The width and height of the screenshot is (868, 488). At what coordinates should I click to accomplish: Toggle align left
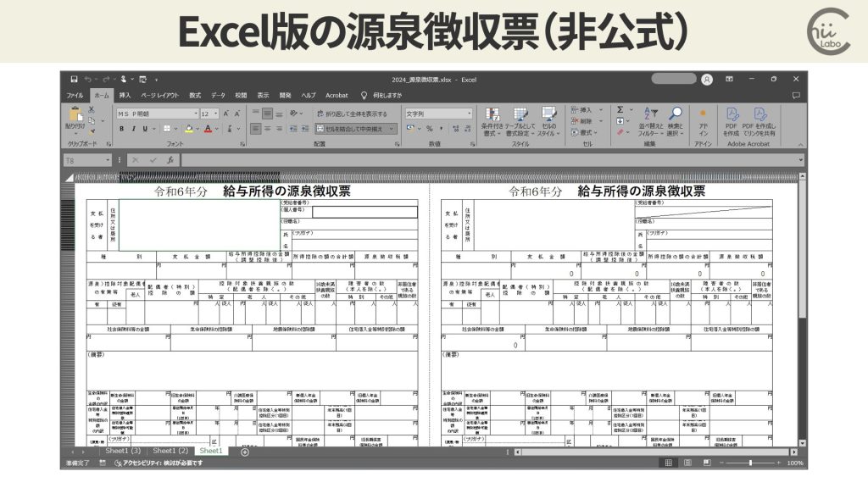coord(256,129)
